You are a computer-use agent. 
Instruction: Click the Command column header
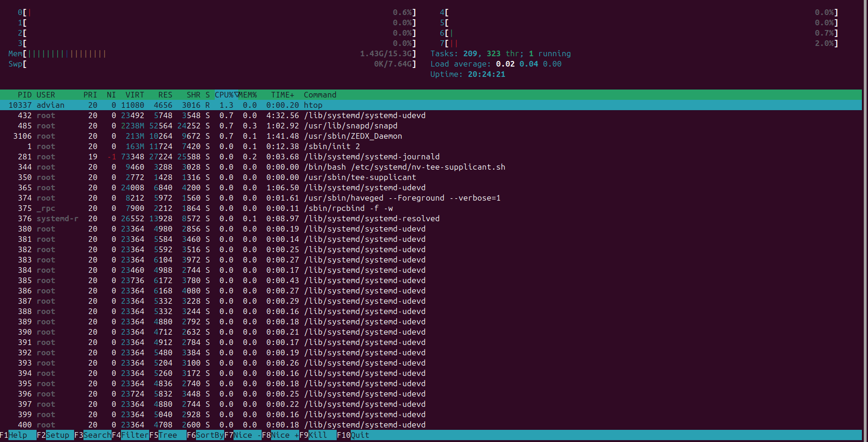coord(320,95)
